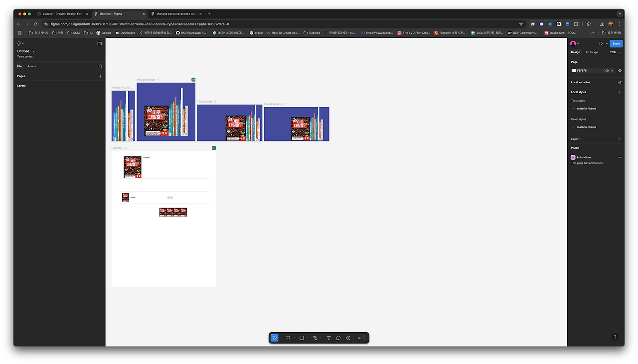Click the dev status badge on Desktop frame
638x364 pixels.
(214, 148)
